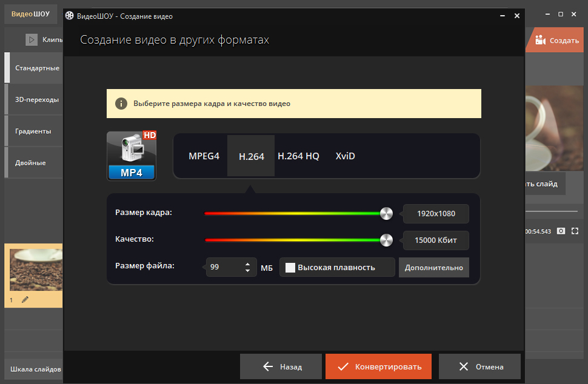Viewport: 588px width, 384px height.
Task: Click the Качество slider handle
Action: tap(386, 240)
